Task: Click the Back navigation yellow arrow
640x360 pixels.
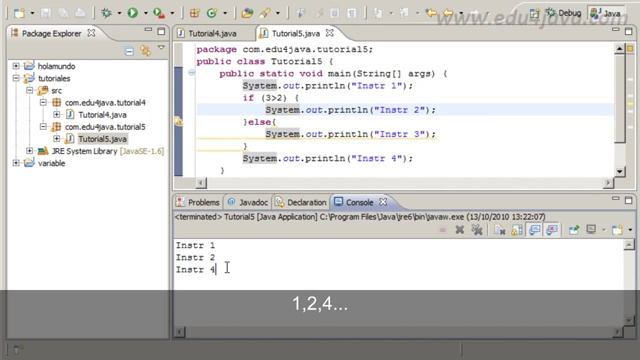Action: [x=448, y=13]
